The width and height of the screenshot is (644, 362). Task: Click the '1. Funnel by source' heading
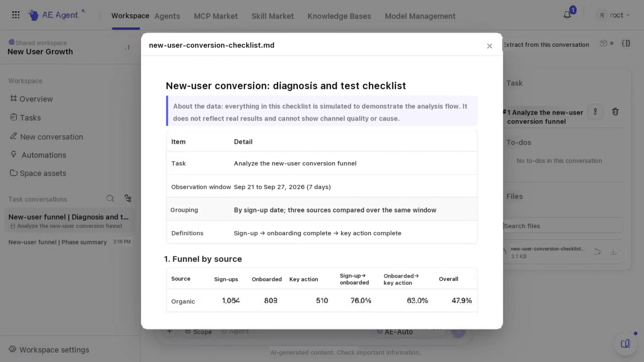(203, 259)
